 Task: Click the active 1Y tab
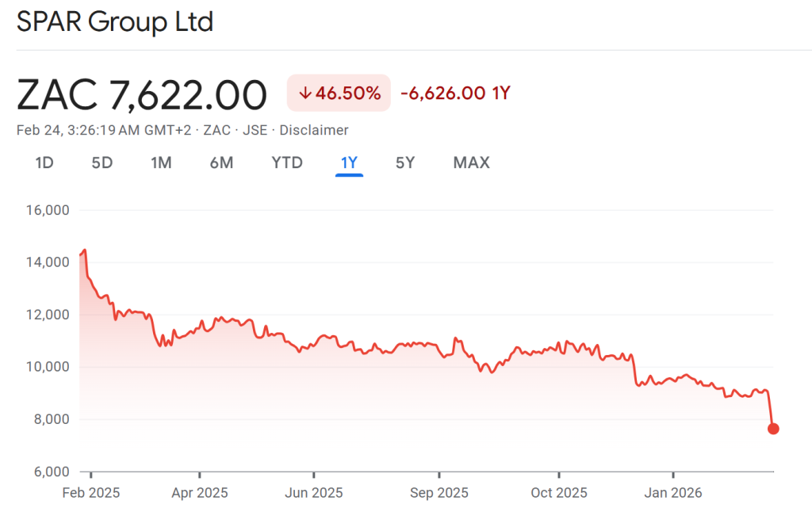(x=349, y=163)
